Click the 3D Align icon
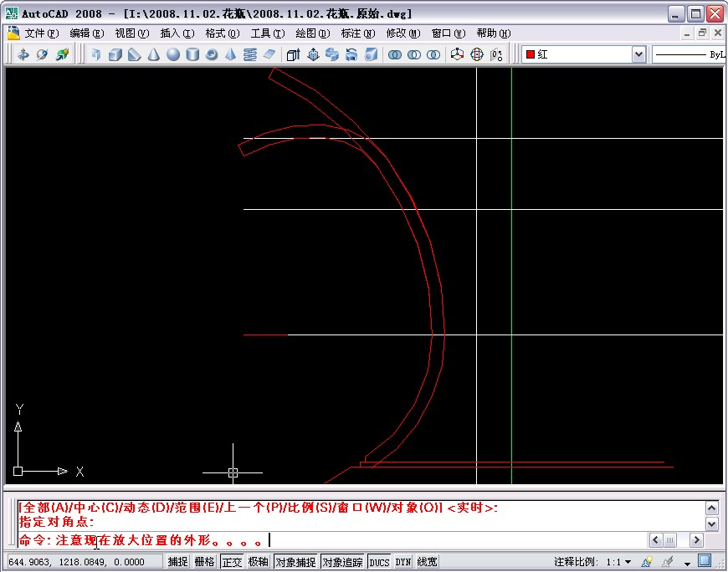Viewport: 728px width, 572px height. [496, 54]
